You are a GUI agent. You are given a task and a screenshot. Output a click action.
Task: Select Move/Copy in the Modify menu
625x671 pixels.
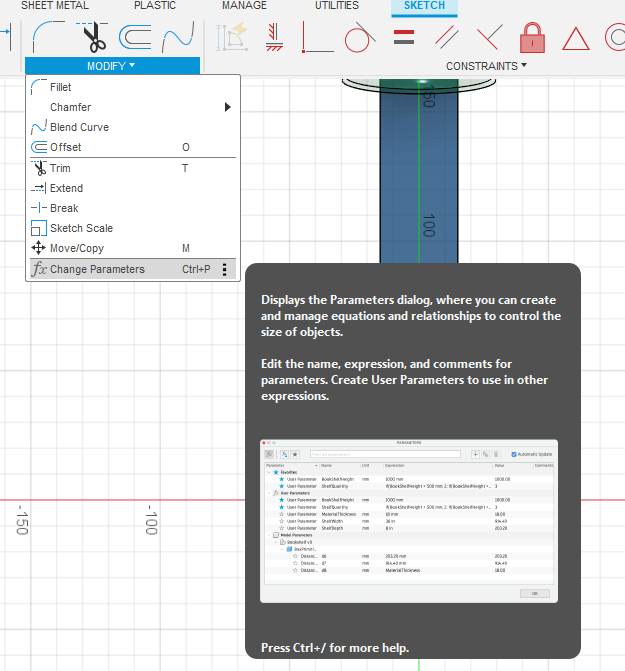[77, 248]
